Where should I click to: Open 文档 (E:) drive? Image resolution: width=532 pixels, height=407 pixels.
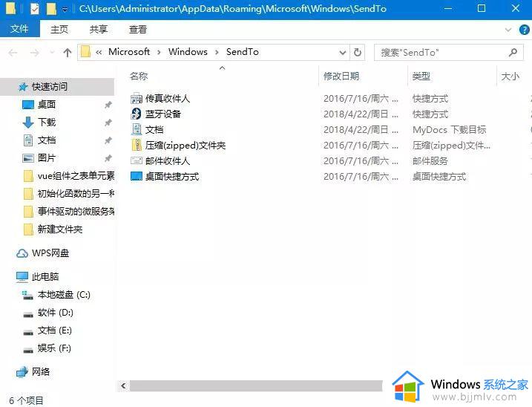(x=55, y=331)
